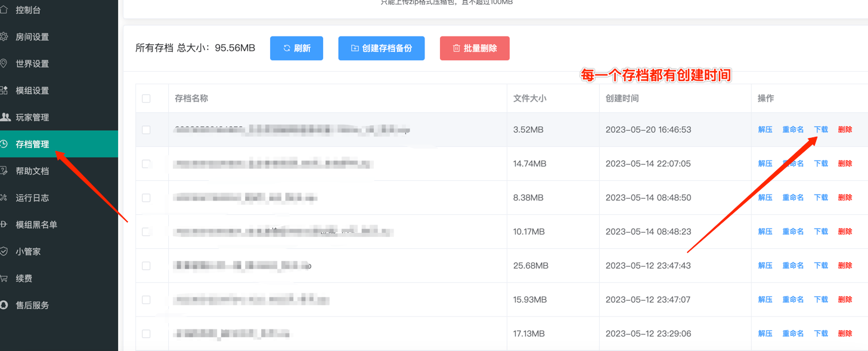Open 运行日志 in the sidebar

tap(32, 198)
